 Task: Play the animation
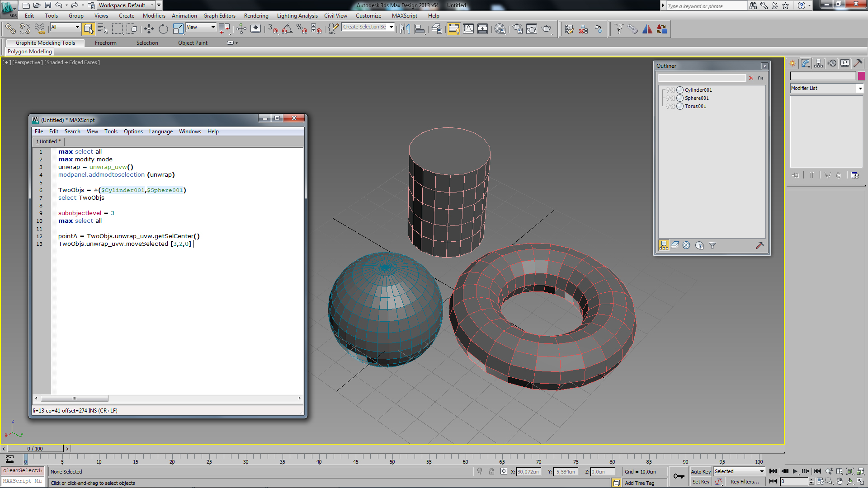click(795, 471)
